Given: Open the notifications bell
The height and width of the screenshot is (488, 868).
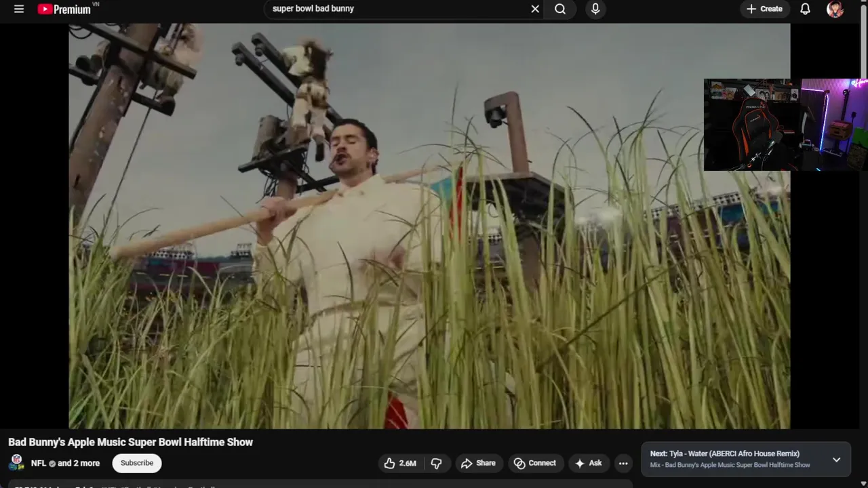Looking at the screenshot, I should 805,9.
